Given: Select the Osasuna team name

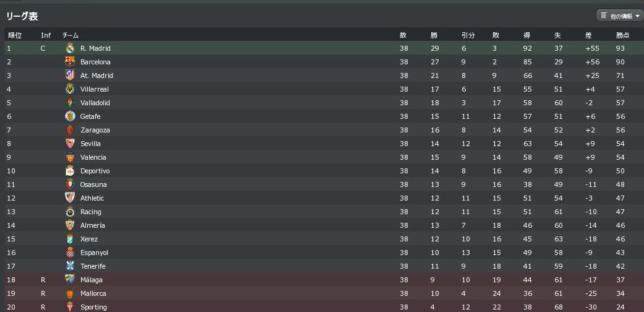Looking at the screenshot, I should coord(93,184).
